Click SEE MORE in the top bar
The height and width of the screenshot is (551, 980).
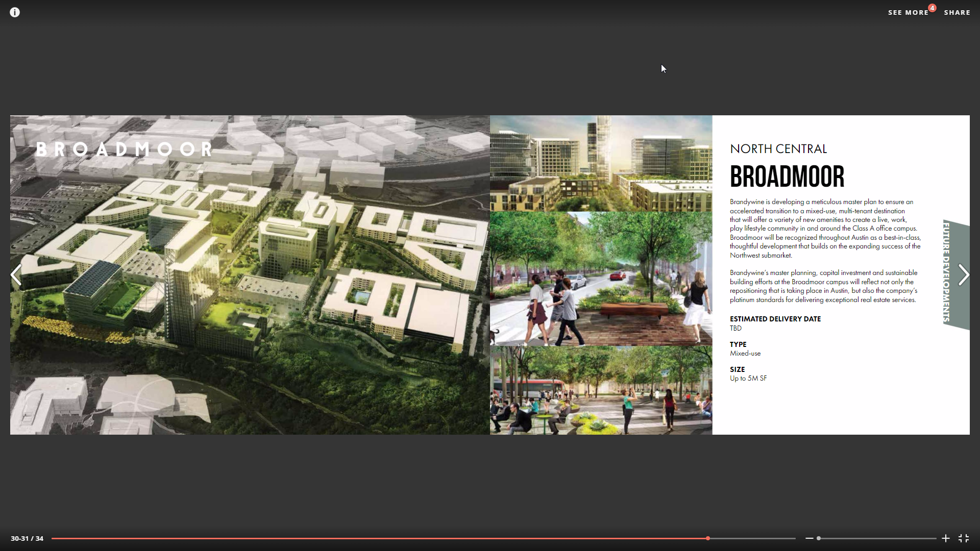coord(908,13)
